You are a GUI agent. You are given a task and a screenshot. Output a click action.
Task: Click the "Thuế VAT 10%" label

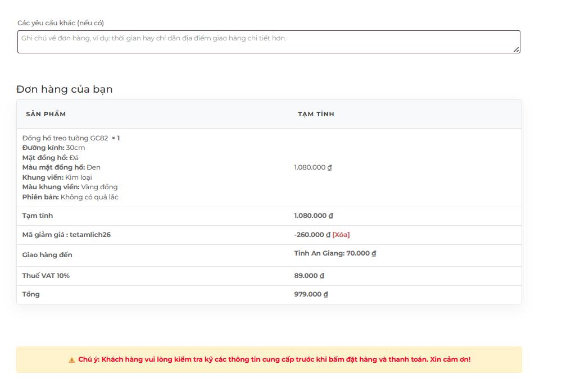pos(46,276)
